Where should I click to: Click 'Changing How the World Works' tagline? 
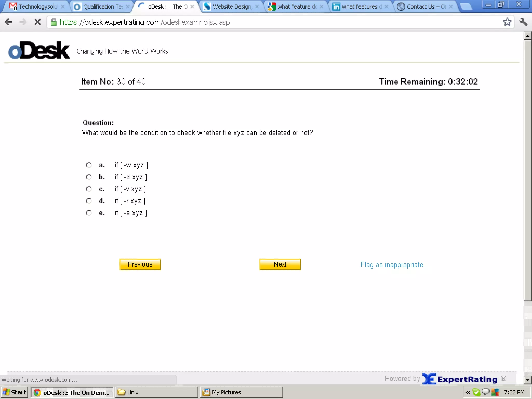(x=123, y=51)
